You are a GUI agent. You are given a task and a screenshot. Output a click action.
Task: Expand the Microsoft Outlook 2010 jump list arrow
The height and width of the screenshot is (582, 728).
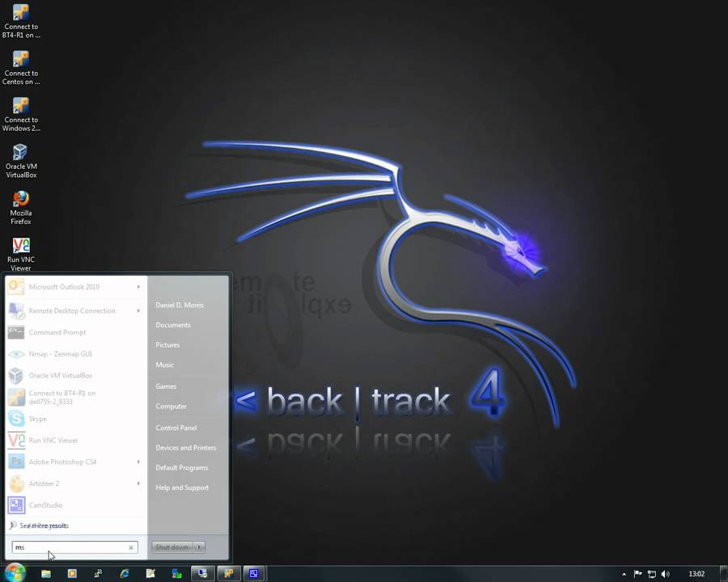pos(138,287)
